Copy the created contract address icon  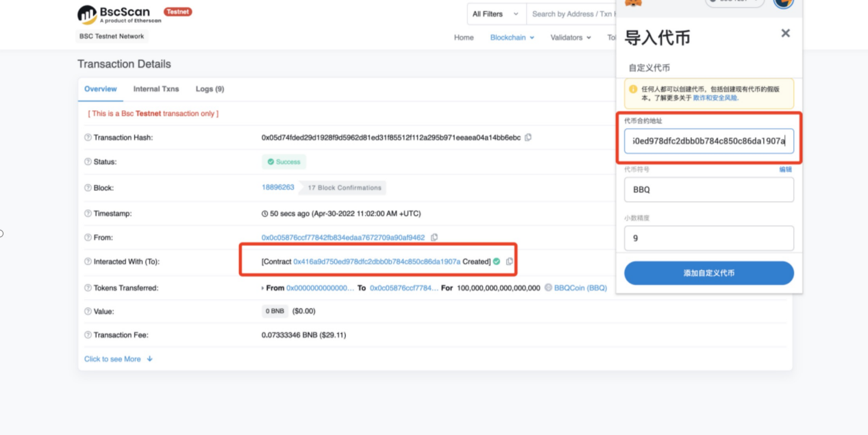509,262
